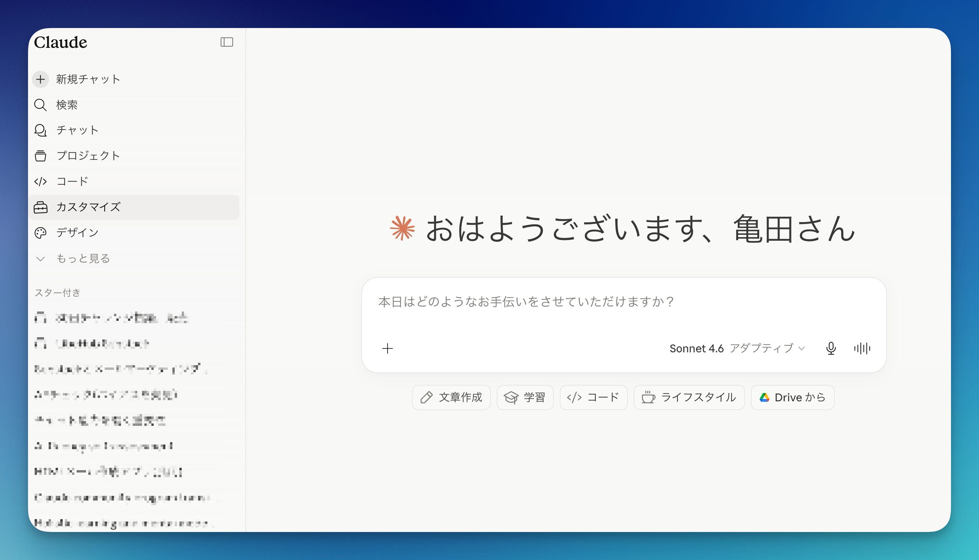Click the code brackets icon beside コード
Image resolution: width=979 pixels, height=560 pixels.
click(x=40, y=182)
